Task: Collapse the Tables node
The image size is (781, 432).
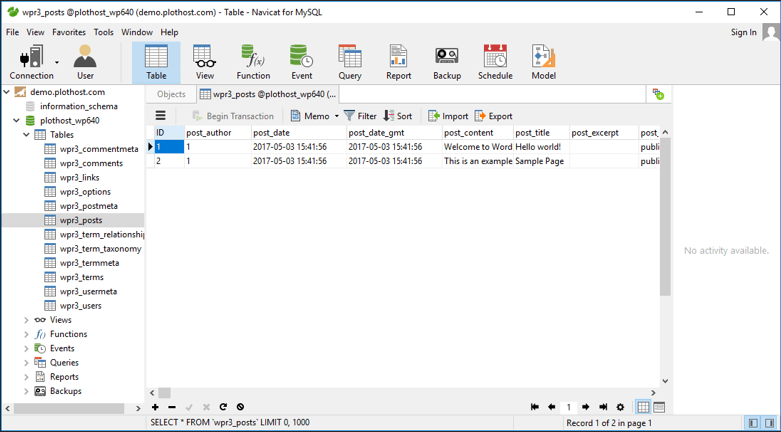Action: click(26, 135)
